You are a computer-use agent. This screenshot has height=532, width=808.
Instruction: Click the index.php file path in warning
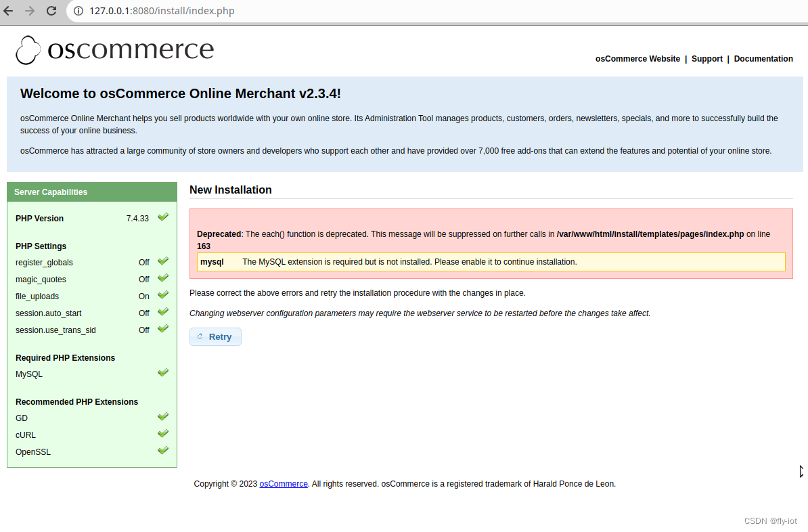[650, 234]
